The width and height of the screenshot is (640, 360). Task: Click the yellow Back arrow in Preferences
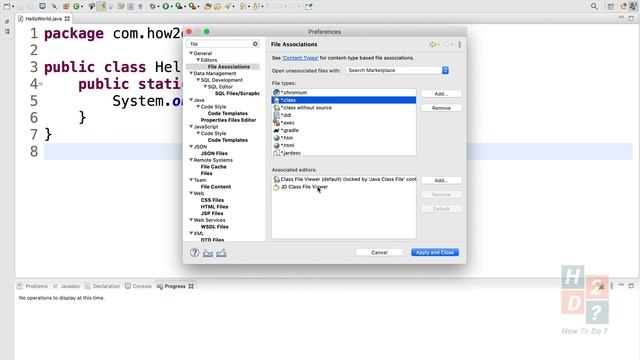(432, 44)
